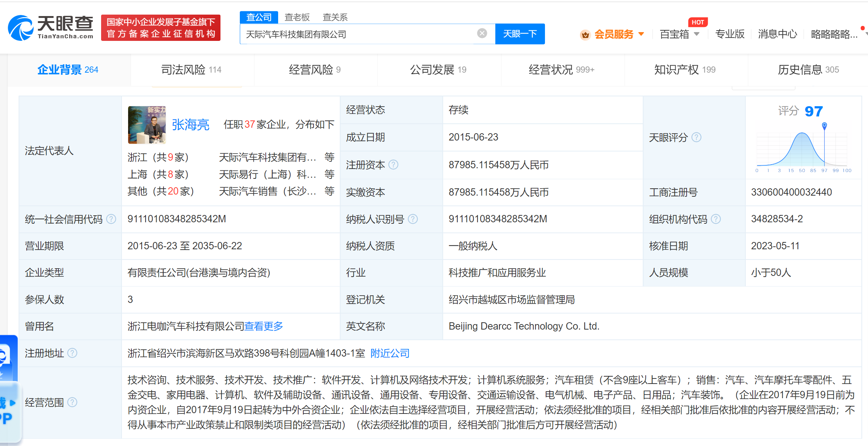Click 附近公司 link after the address
The width and height of the screenshot is (868, 446).
pyautogui.click(x=390, y=353)
